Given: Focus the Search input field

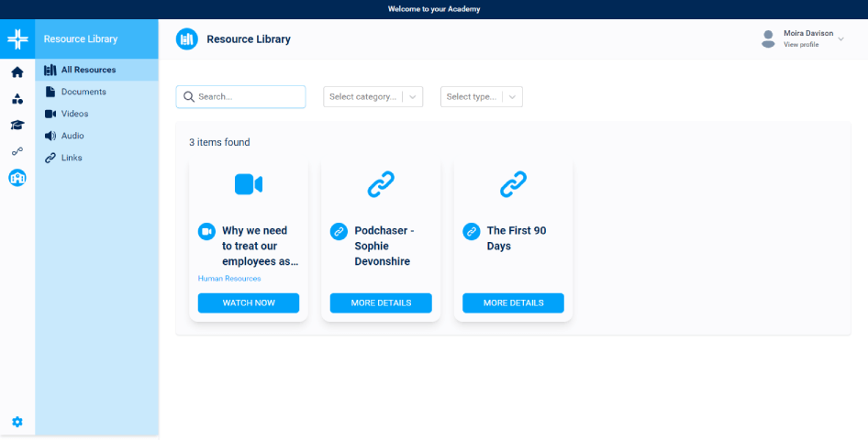Looking at the screenshot, I should 248,96.
